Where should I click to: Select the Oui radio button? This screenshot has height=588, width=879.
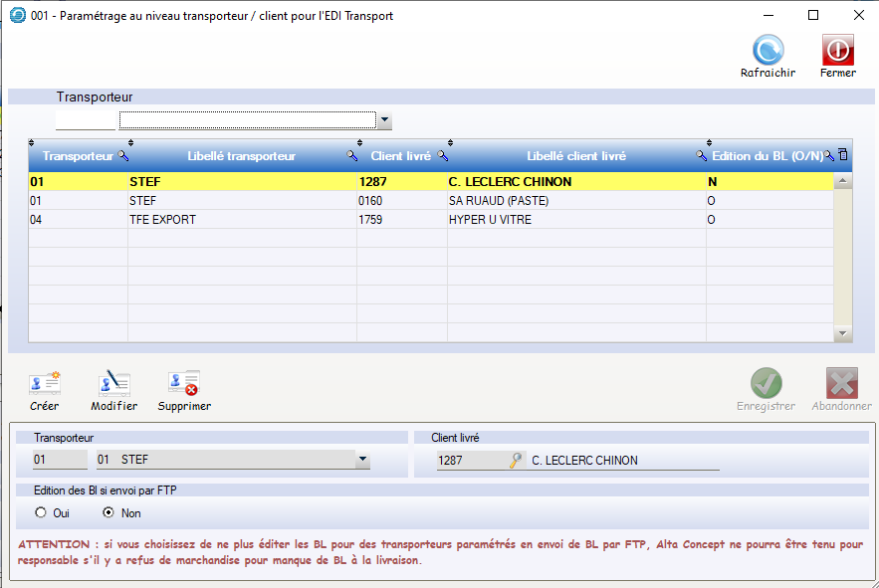click(x=40, y=513)
